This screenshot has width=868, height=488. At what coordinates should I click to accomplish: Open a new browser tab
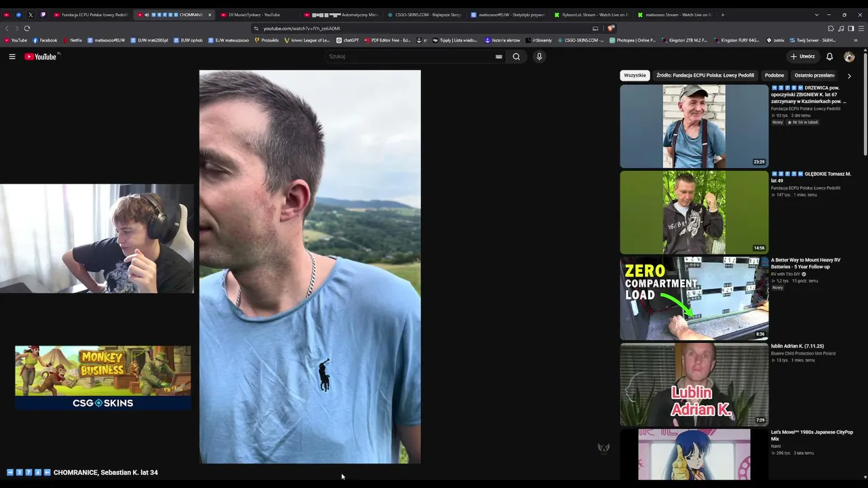coord(723,15)
